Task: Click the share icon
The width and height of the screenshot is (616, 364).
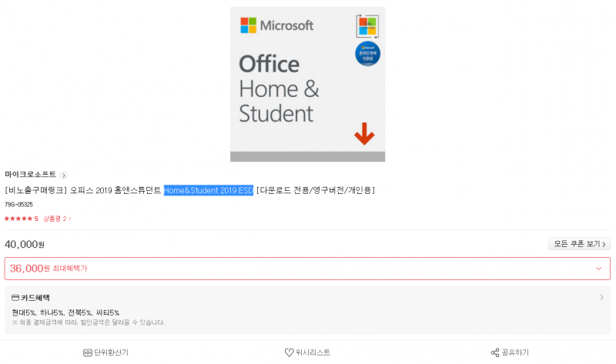Action: coord(495,352)
